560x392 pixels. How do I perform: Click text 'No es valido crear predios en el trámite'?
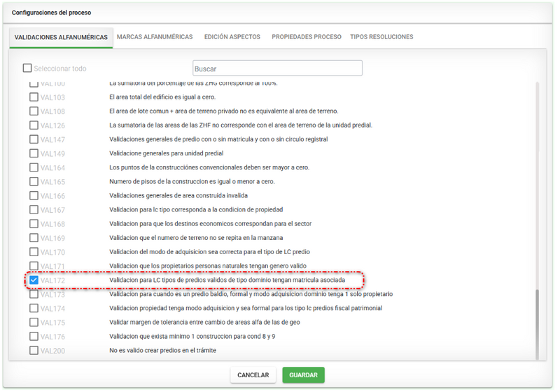tap(163, 350)
